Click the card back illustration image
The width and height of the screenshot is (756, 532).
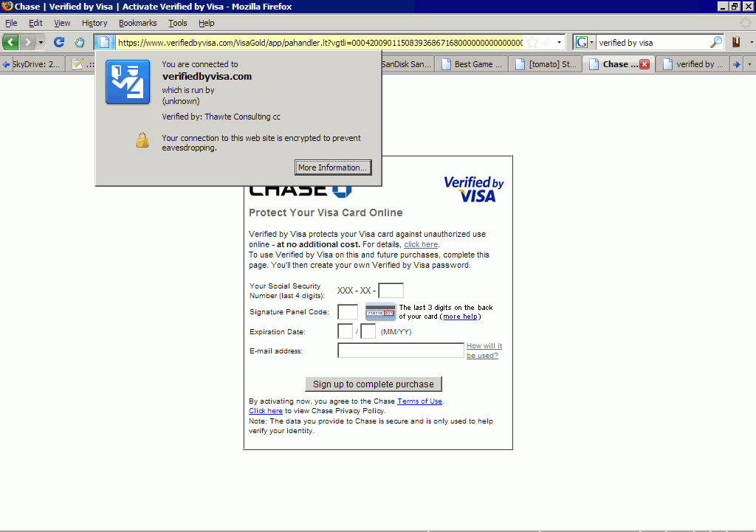point(380,312)
